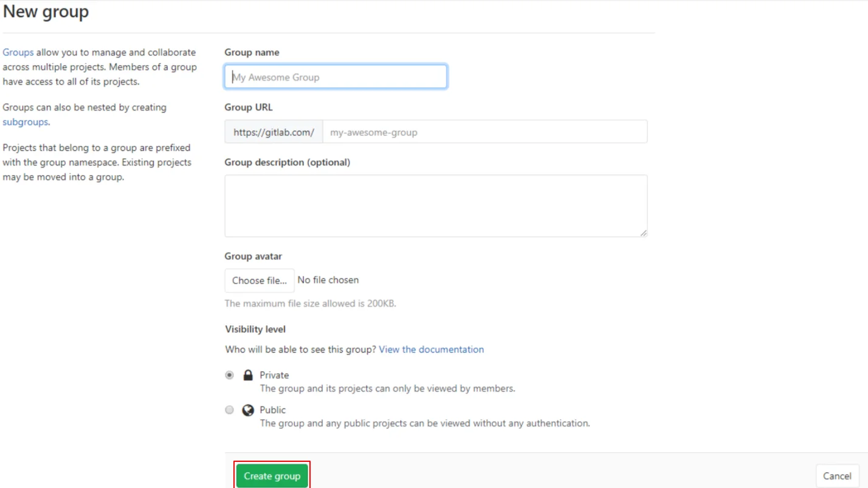Focus the Group URL path field
Viewport: 868px width, 488px height.
(484, 132)
